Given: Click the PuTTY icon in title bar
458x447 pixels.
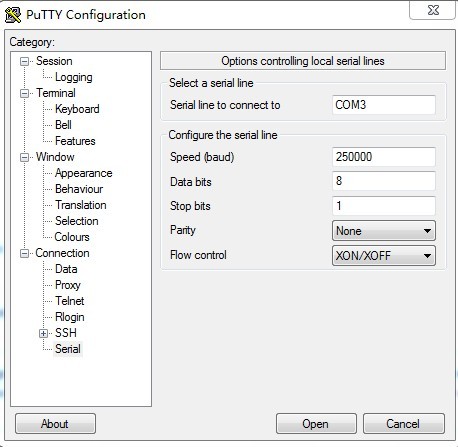Looking at the screenshot, I should point(13,15).
